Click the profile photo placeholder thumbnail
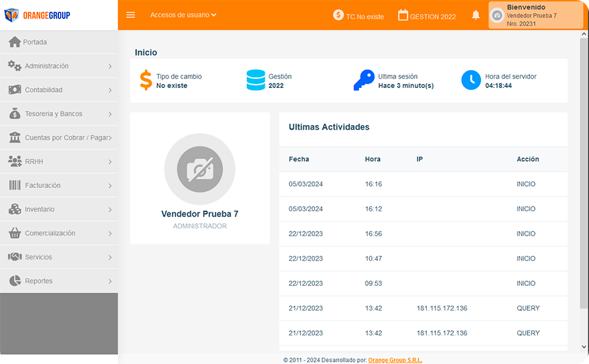 pos(200,169)
